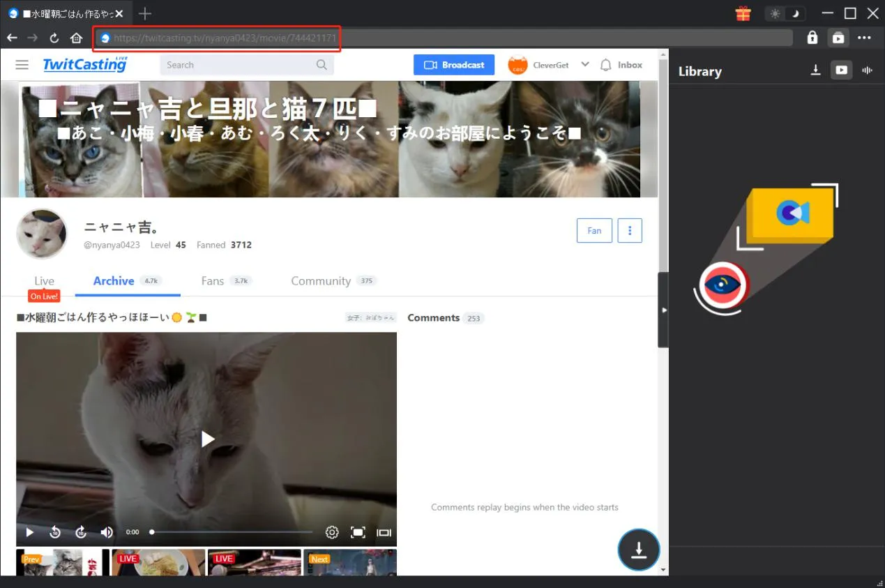Image resolution: width=885 pixels, height=588 pixels.
Task: Click the Broadcast button
Action: coord(453,65)
